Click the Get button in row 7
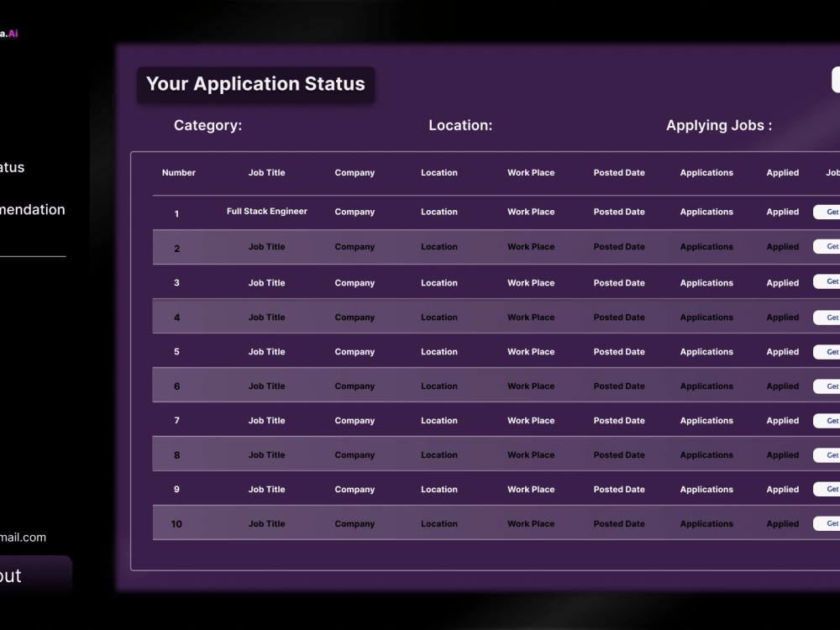 [827, 421]
